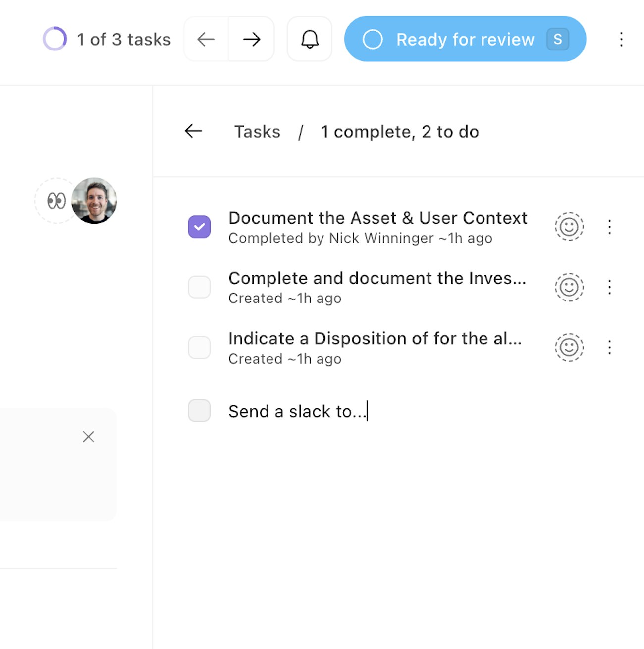Click the Send a slack to... input field
The image size is (644, 649).
[297, 411]
